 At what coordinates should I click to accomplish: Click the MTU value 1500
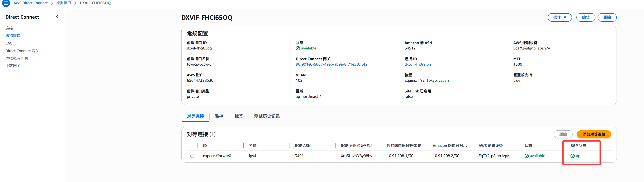pos(518,64)
